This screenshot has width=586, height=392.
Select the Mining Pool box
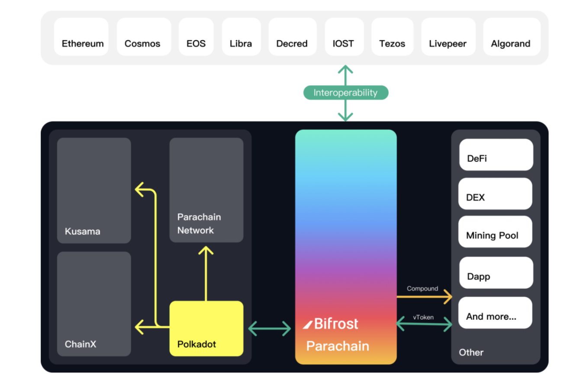(x=495, y=231)
